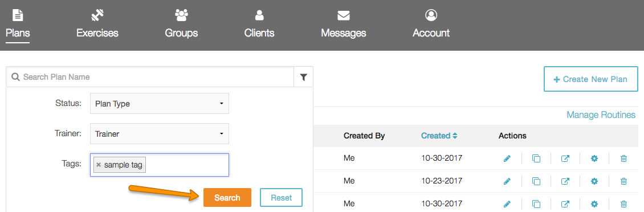Delete the plan in the topmost row
Screen dimensions: 644x212
623,158
